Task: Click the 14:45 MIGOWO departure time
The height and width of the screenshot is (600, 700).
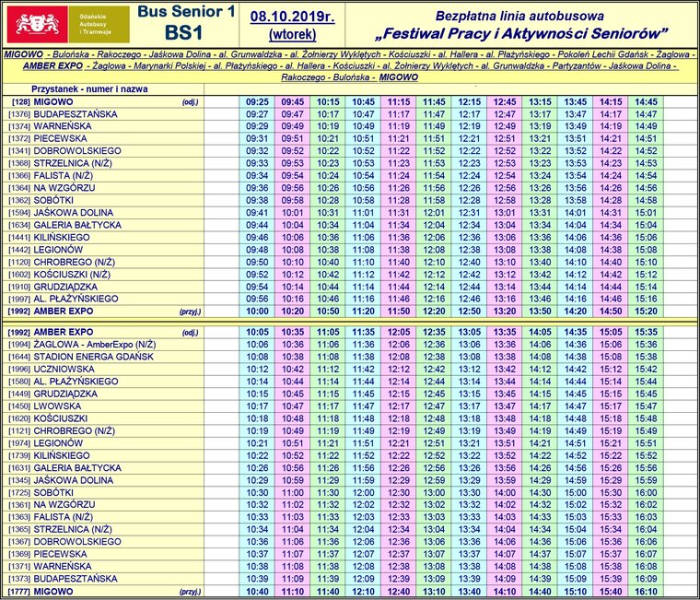Action: 646,102
